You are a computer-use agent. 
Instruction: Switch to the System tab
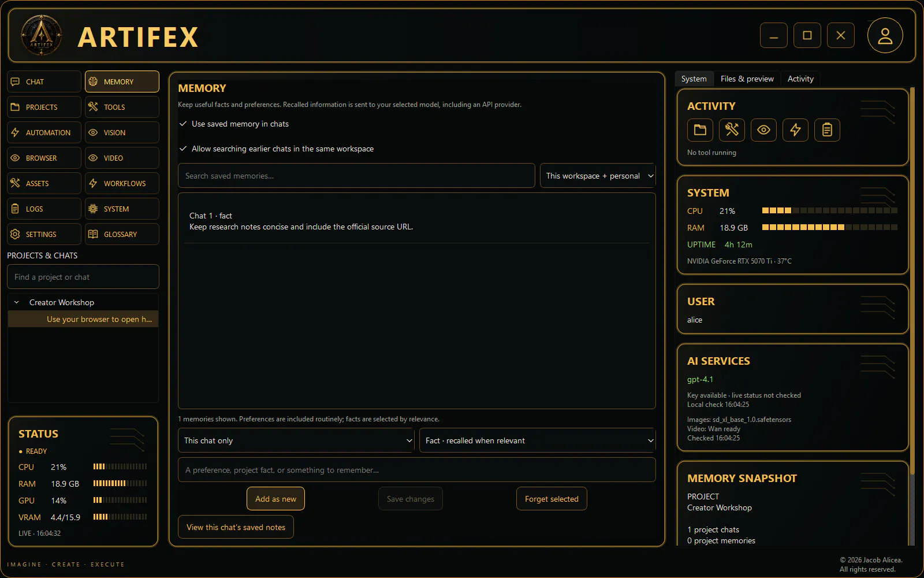(x=694, y=79)
